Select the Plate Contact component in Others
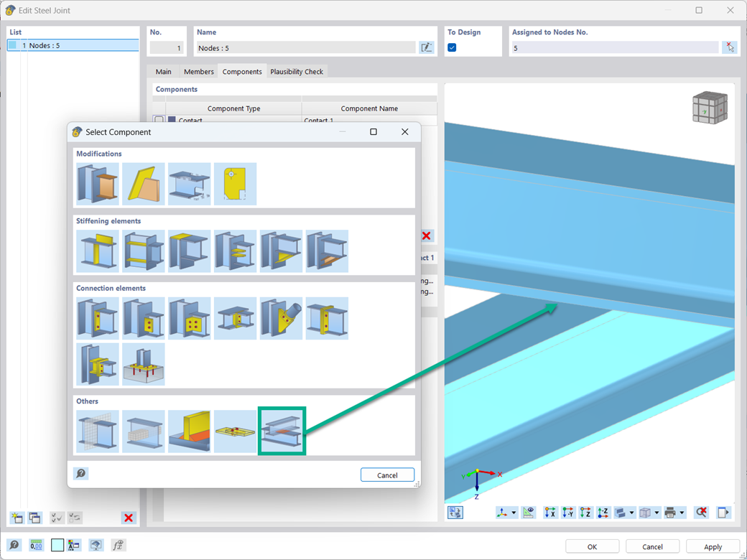The height and width of the screenshot is (560, 747). (x=282, y=431)
